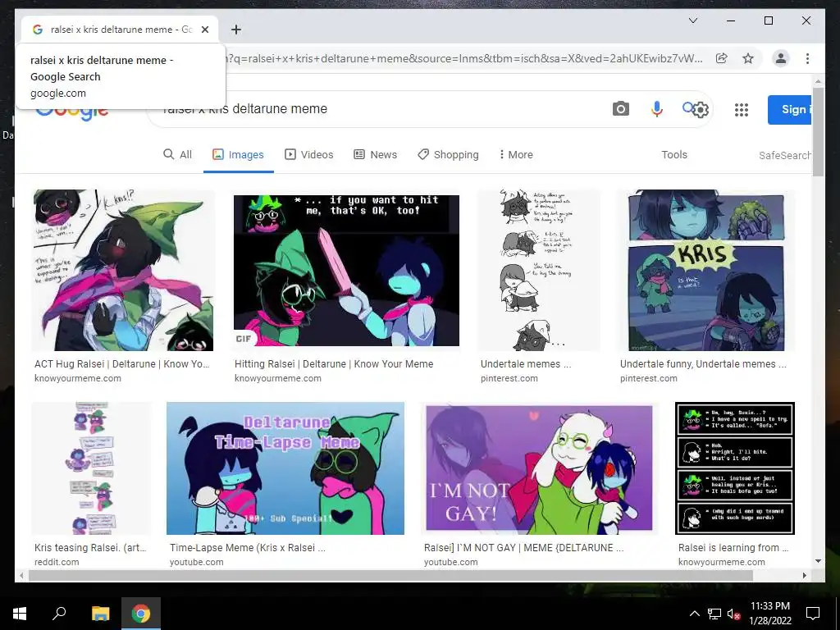
Task: Click the vertical scrollbar down arrow
Action: (818, 561)
